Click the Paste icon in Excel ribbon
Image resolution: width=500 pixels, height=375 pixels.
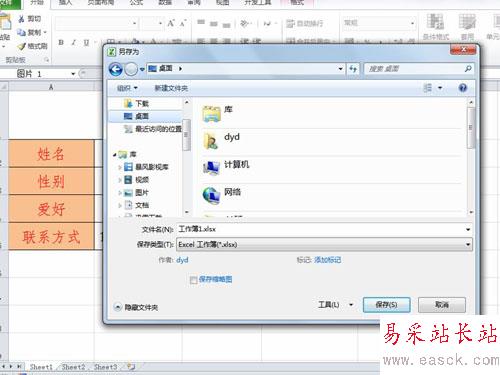5,22
